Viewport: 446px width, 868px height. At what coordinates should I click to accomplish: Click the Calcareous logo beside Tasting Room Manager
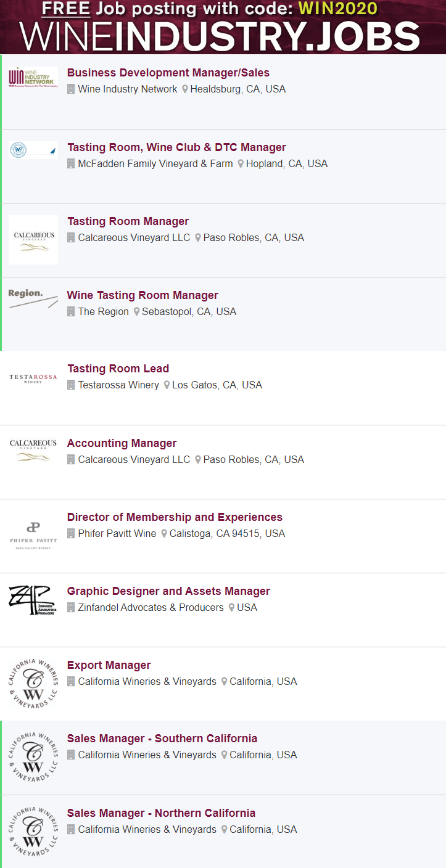coord(33,240)
